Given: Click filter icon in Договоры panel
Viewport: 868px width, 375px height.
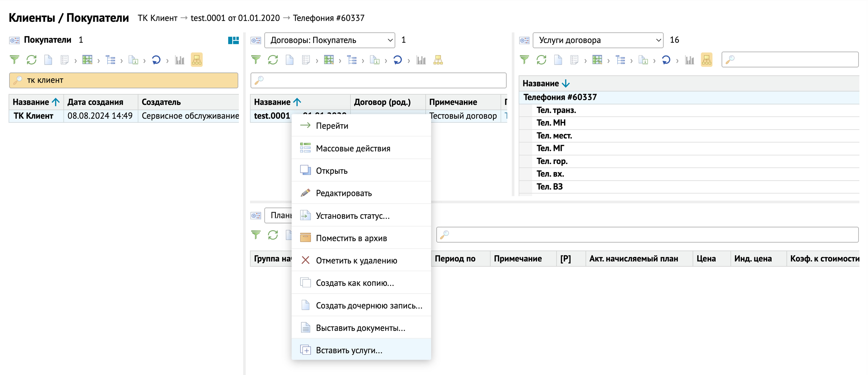Looking at the screenshot, I should pos(256,60).
